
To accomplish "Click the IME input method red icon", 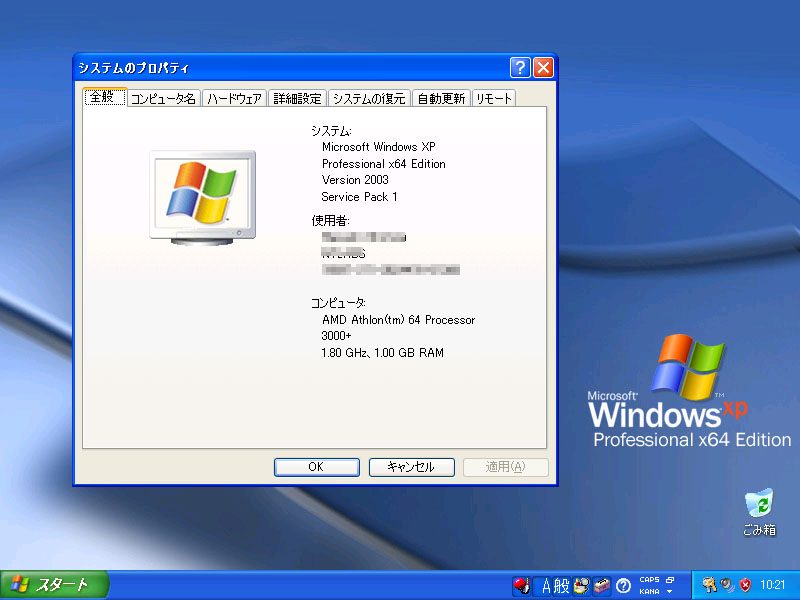I will [x=521, y=586].
